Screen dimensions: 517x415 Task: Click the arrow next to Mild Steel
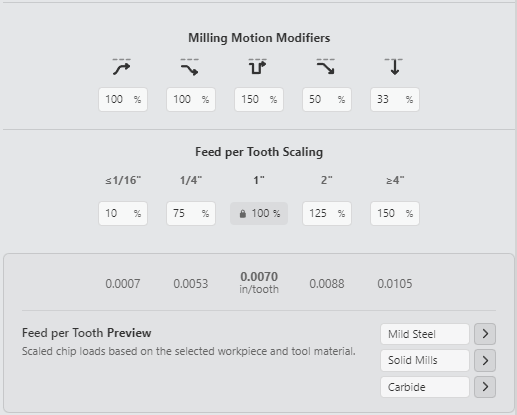(485, 334)
